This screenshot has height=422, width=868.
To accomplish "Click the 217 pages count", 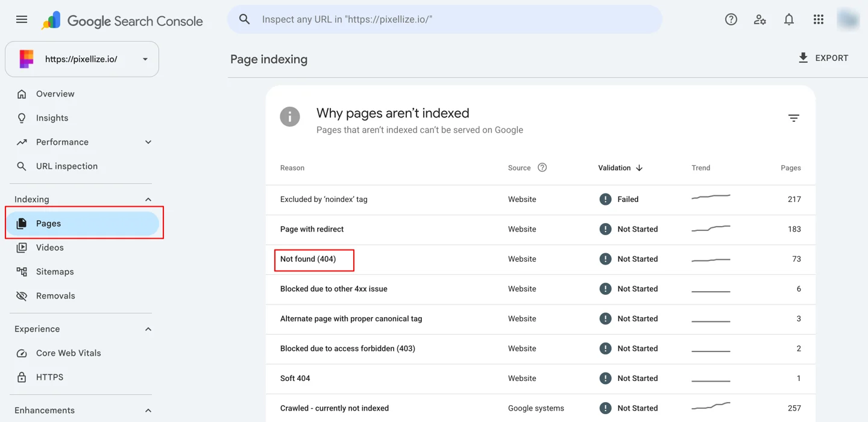I will click(794, 199).
